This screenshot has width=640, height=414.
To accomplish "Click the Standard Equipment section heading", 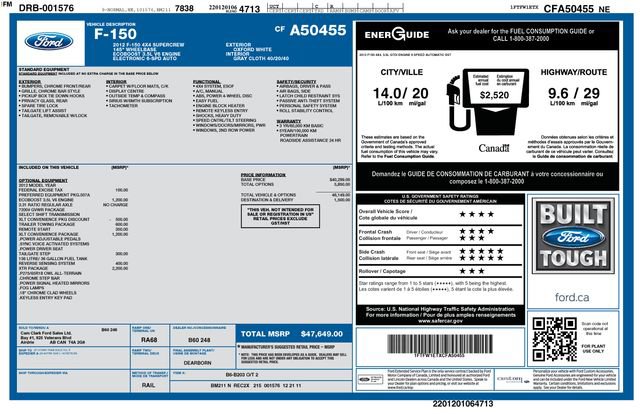I will coord(43,68).
